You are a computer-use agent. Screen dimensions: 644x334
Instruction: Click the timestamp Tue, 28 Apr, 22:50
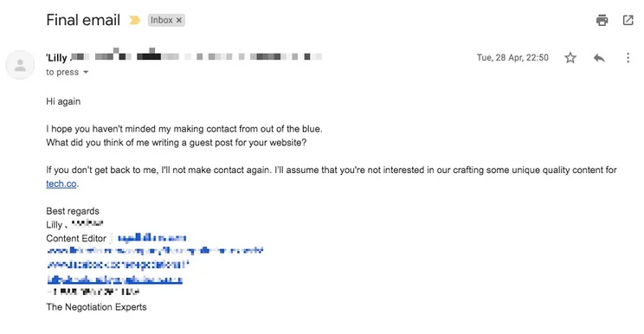(512, 57)
